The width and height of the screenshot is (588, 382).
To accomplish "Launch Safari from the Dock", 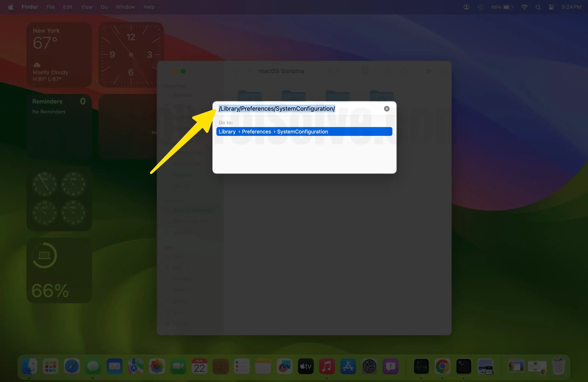I will pyautogui.click(x=72, y=366).
